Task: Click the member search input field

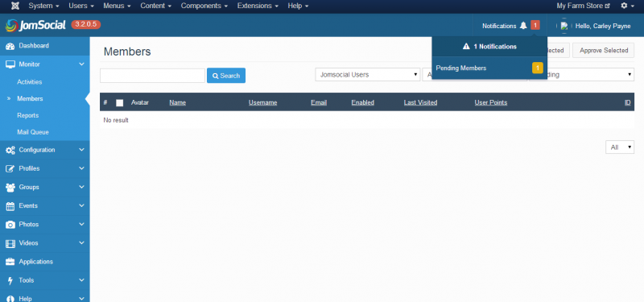Action: click(152, 76)
